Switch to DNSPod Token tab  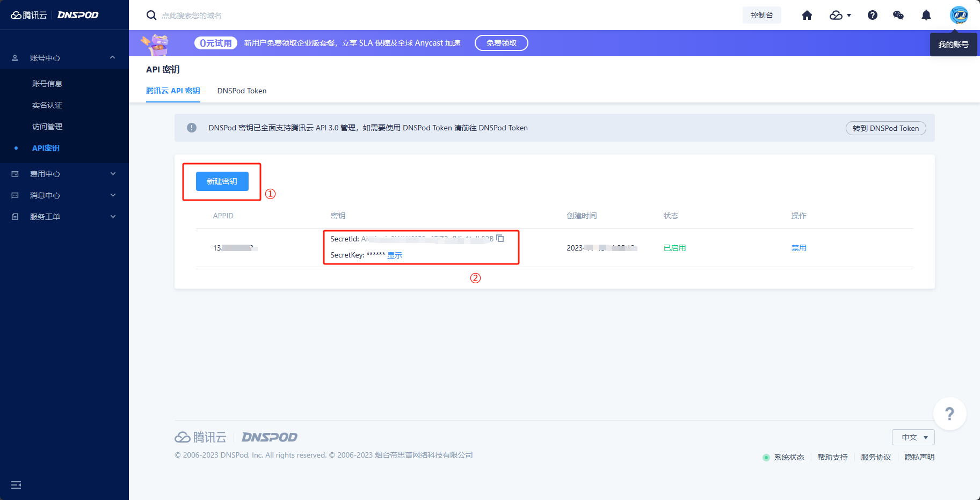click(x=242, y=91)
